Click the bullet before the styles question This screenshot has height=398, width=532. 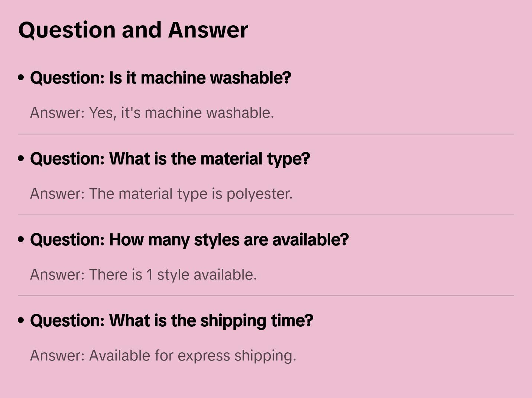pos(21,239)
